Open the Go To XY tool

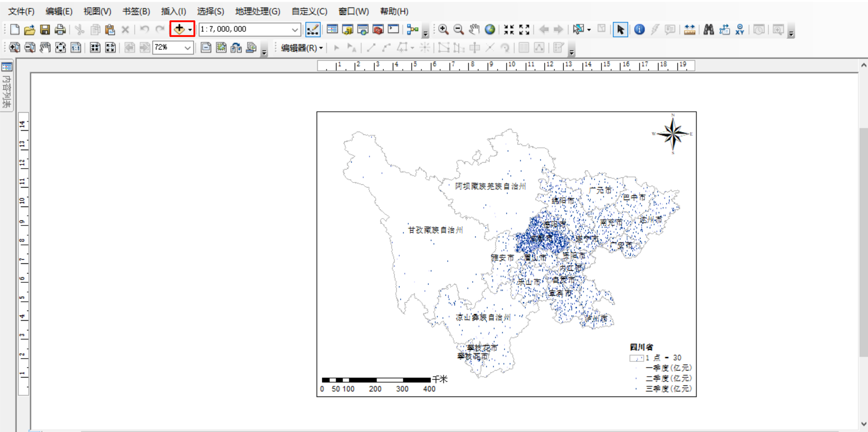(740, 29)
